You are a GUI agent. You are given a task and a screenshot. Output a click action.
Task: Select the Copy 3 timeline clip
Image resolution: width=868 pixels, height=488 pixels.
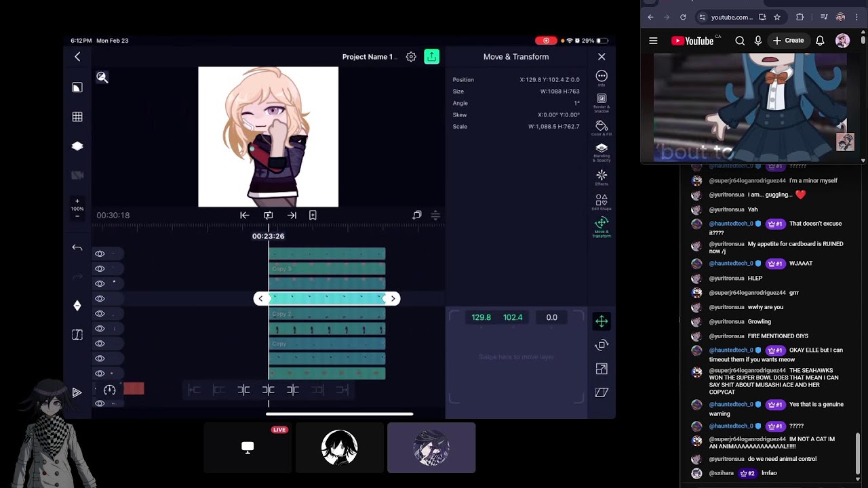327,269
